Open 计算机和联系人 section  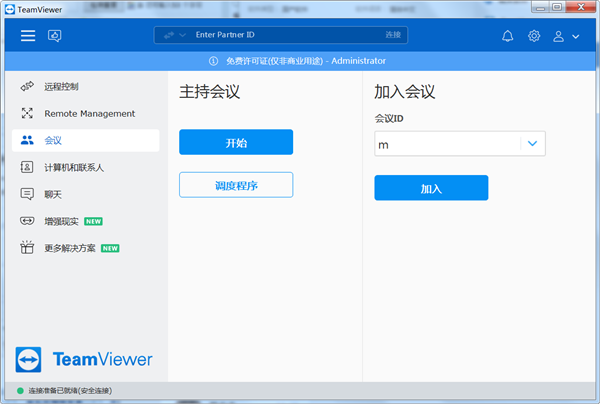86,167
